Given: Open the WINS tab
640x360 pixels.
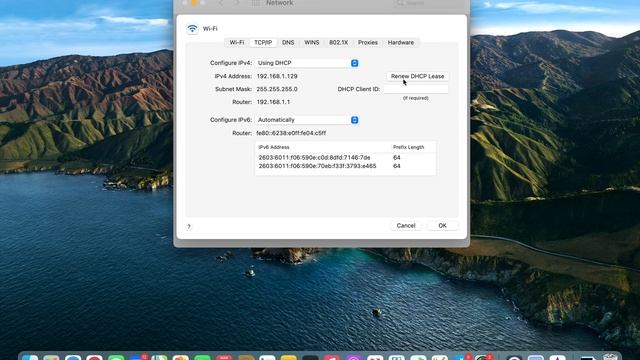Looking at the screenshot, I should tap(311, 42).
